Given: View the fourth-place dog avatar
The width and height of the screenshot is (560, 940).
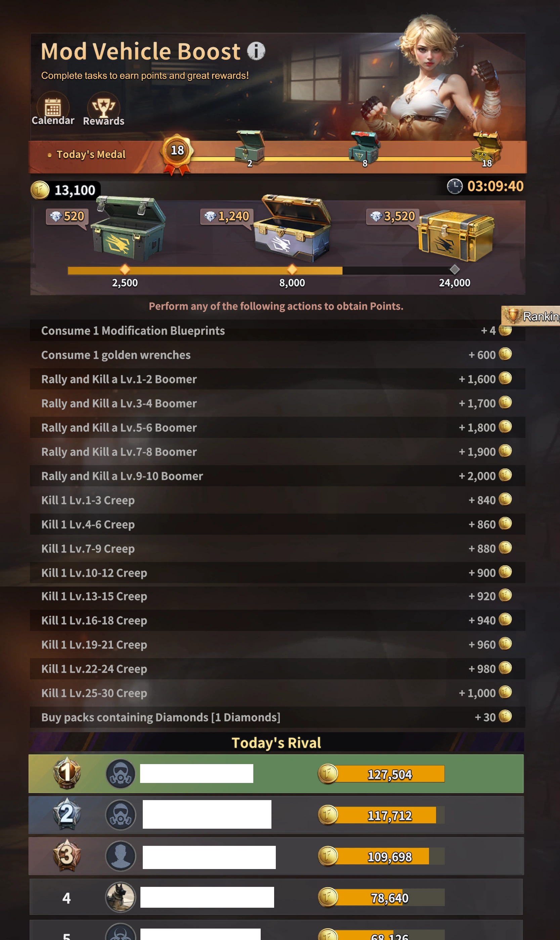Looking at the screenshot, I should click(x=120, y=897).
